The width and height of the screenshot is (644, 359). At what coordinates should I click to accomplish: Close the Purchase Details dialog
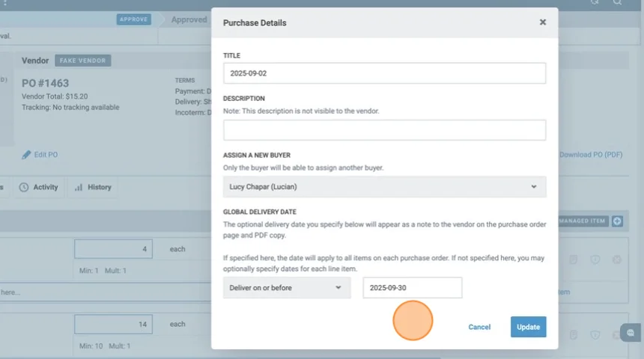[x=542, y=22]
